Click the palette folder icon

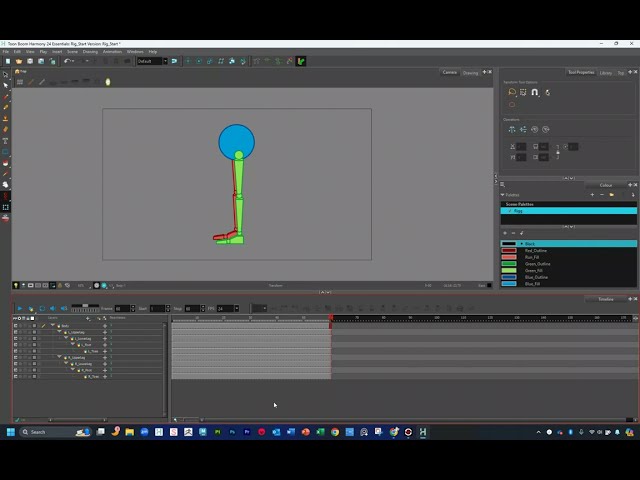point(611,195)
